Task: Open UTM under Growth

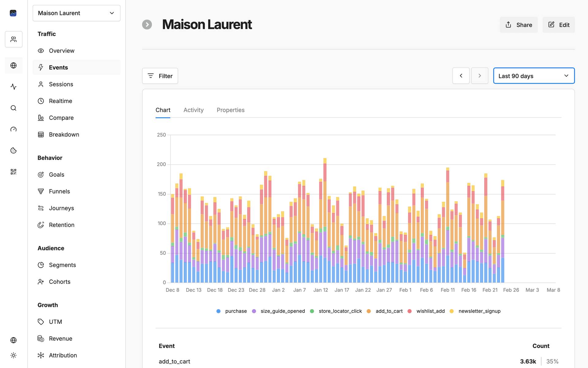Action: click(x=77, y=322)
